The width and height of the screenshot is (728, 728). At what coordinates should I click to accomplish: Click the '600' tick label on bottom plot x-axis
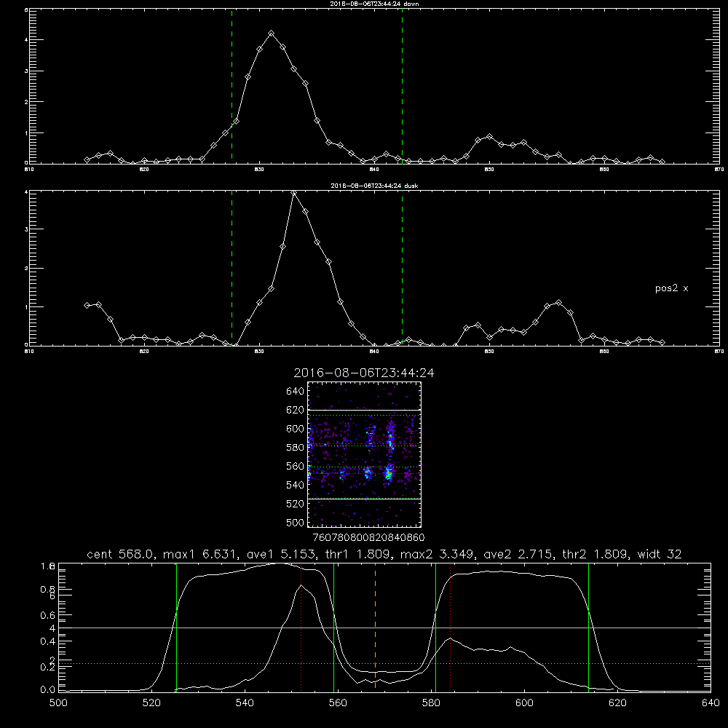(524, 703)
